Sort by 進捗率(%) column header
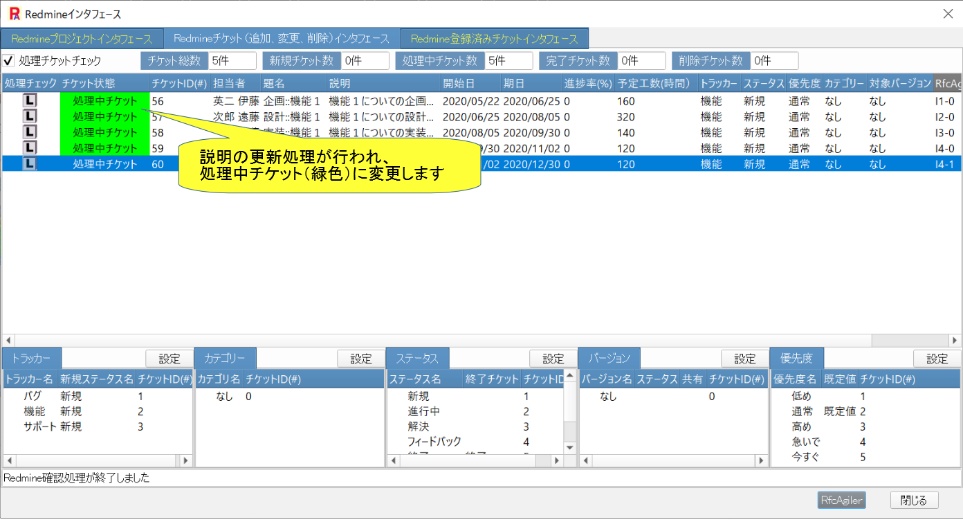Screen dimensions: 963x522 588,84
